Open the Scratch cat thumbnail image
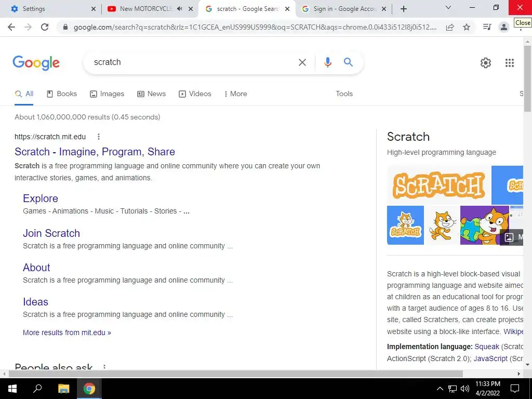532x399 pixels. [x=442, y=225]
